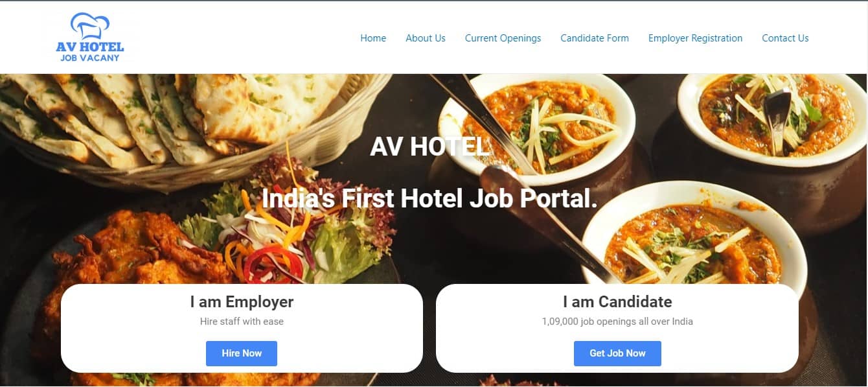This screenshot has width=868, height=387.
Task: Click the top right curry bowl image
Action: point(772,120)
